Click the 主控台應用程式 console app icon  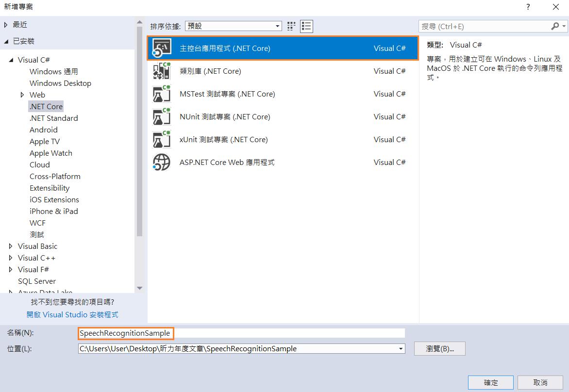click(162, 48)
